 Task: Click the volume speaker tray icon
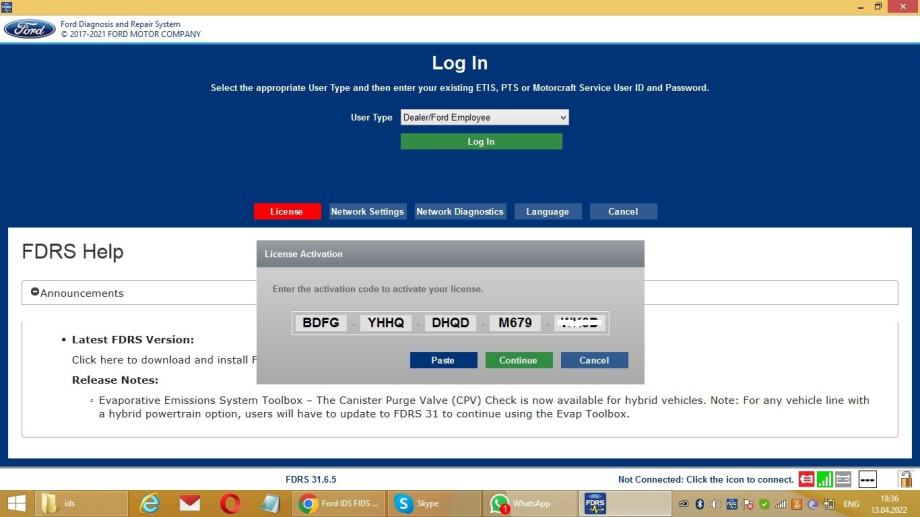tap(715, 504)
